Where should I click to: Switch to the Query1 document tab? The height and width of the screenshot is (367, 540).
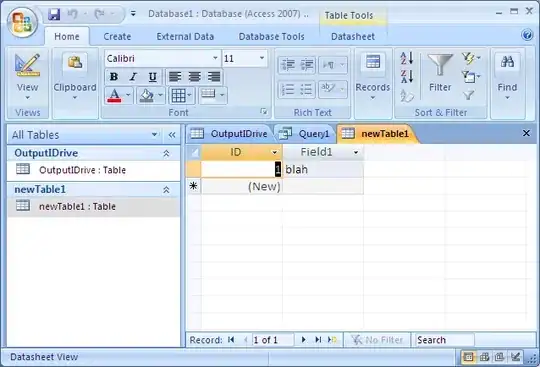305,134
